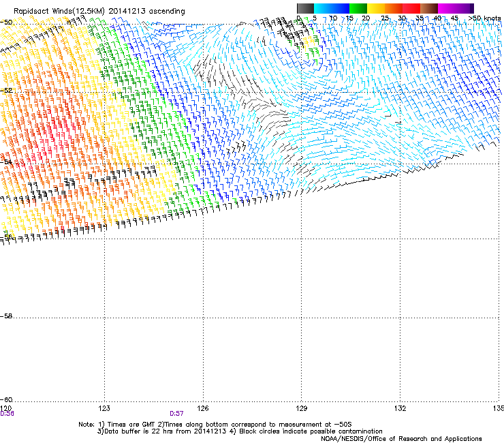Click the Rapidscat Winds map title
The width and height of the screenshot is (504, 443).
click(99, 12)
